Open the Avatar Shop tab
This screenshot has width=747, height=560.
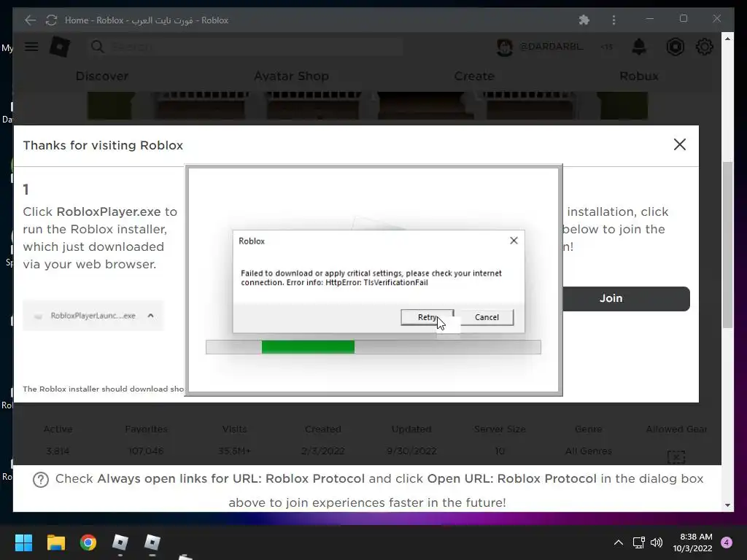click(x=291, y=76)
